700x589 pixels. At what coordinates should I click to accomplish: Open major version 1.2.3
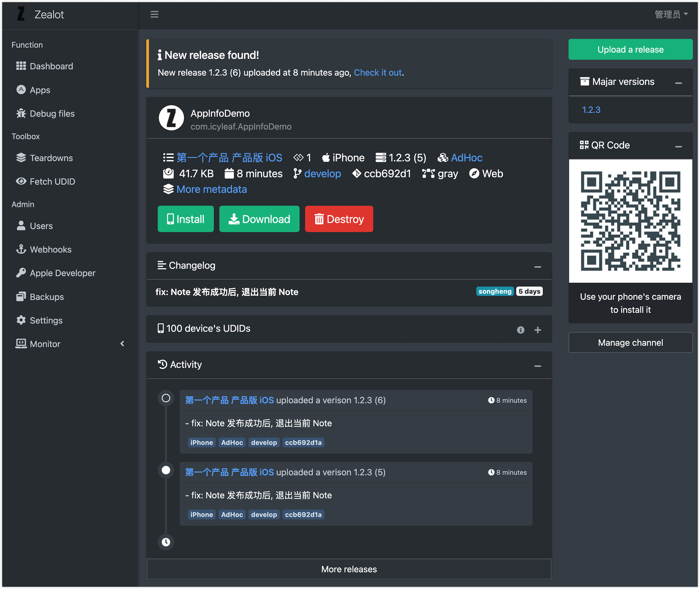[x=591, y=109]
